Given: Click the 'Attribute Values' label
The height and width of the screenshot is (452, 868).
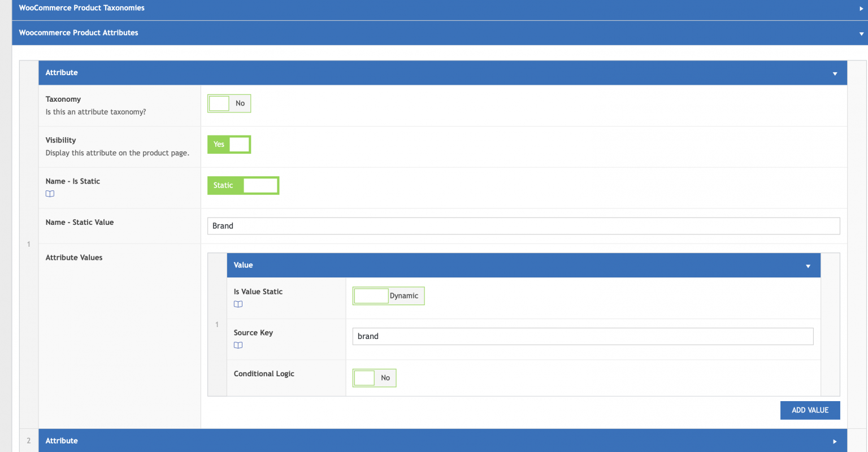Looking at the screenshot, I should 74,258.
